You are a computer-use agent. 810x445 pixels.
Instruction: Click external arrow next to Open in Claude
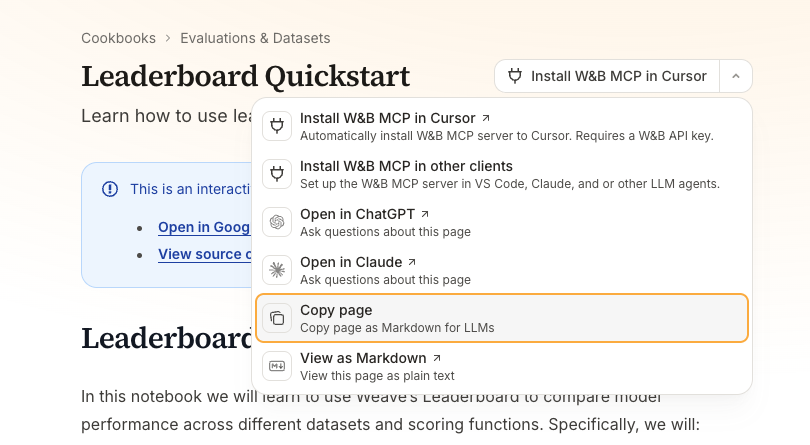click(412, 262)
